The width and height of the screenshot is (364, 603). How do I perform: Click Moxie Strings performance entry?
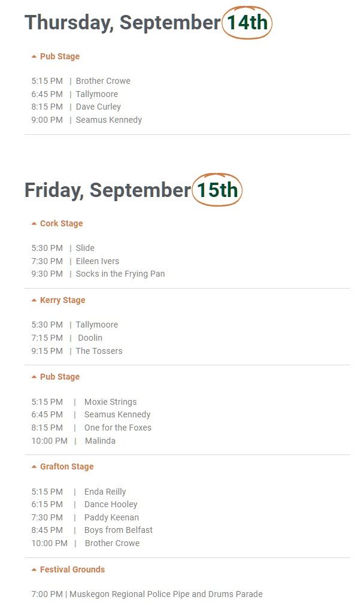(110, 402)
